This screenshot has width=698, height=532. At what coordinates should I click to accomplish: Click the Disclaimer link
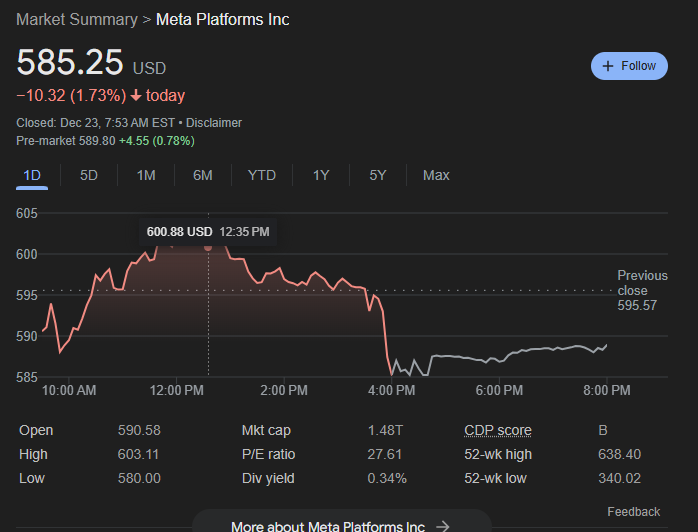pos(214,123)
